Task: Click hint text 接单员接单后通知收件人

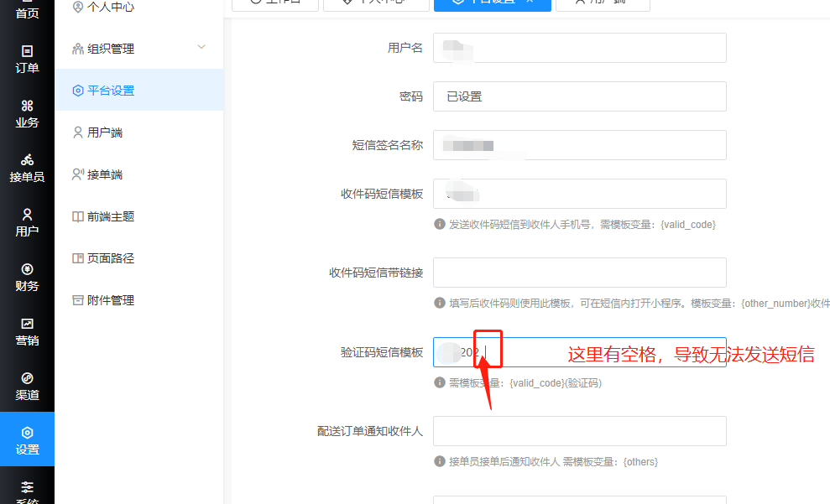Action: pyautogui.click(x=504, y=462)
